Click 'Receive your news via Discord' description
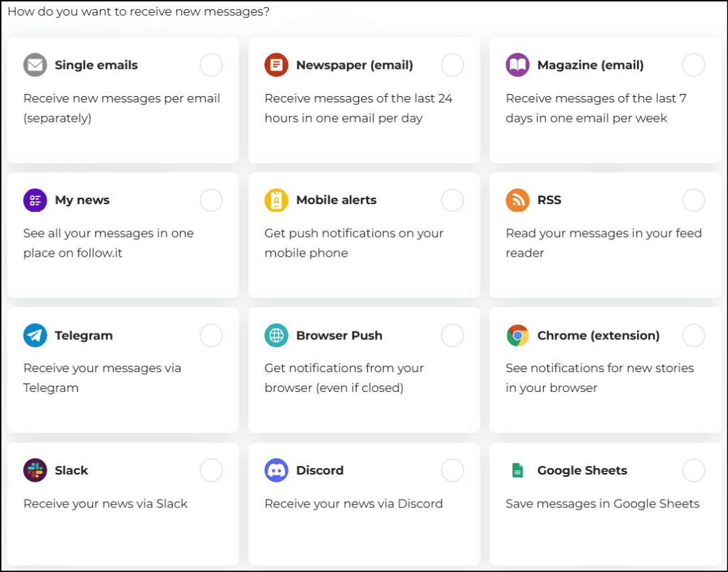The height and width of the screenshot is (572, 728). tap(353, 504)
